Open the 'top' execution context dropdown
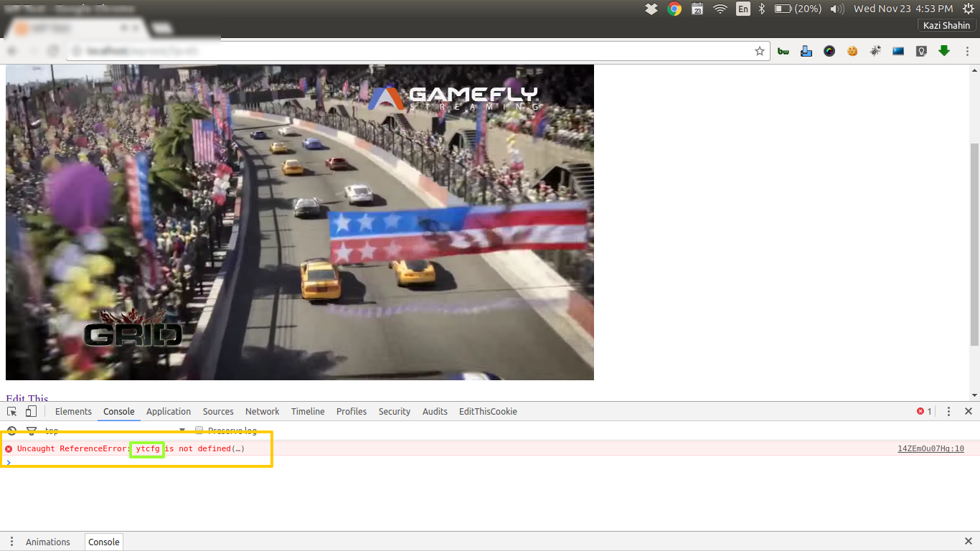980x551 pixels. pyautogui.click(x=115, y=430)
